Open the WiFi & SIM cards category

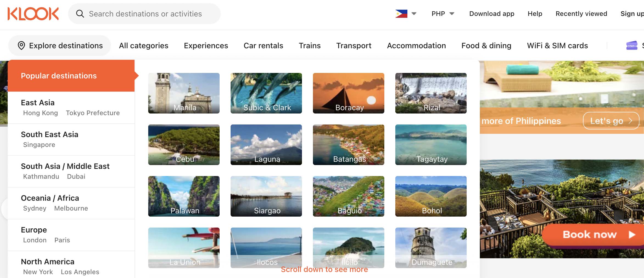click(557, 46)
